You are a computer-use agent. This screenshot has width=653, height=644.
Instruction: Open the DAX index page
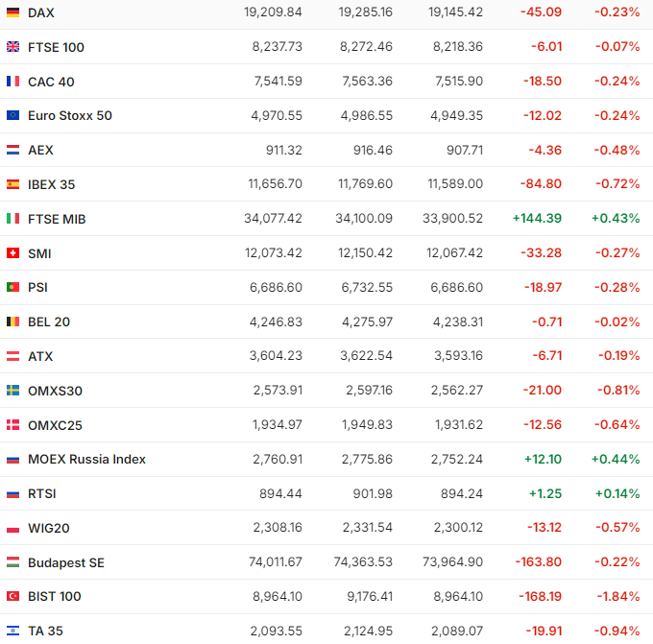tap(41, 12)
